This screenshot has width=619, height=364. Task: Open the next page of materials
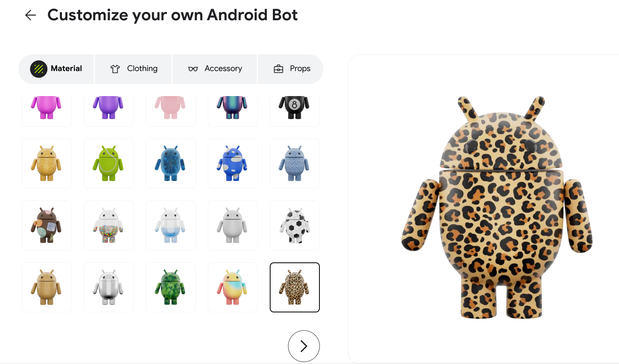[304, 346]
